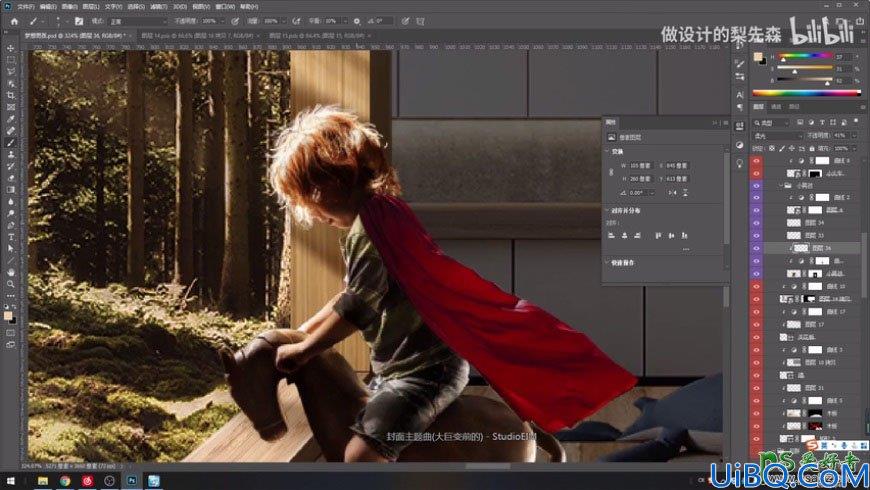Hide layer 图层 21 using eye icon
The width and height of the screenshot is (870, 490).
coord(756,388)
